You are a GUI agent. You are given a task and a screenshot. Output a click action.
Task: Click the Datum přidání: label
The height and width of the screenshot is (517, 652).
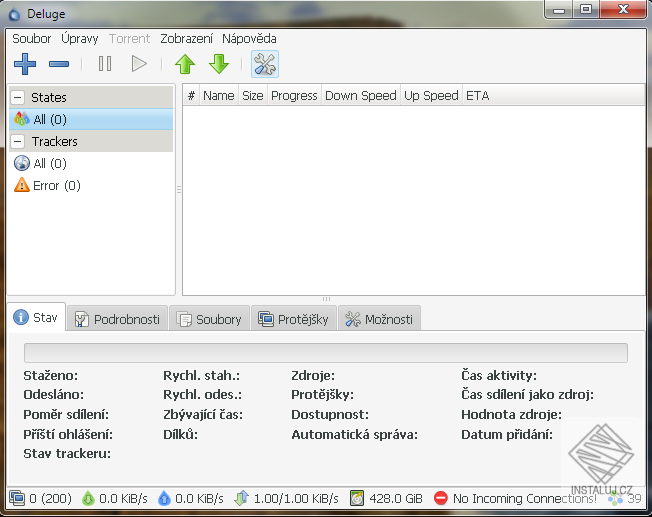click(507, 434)
